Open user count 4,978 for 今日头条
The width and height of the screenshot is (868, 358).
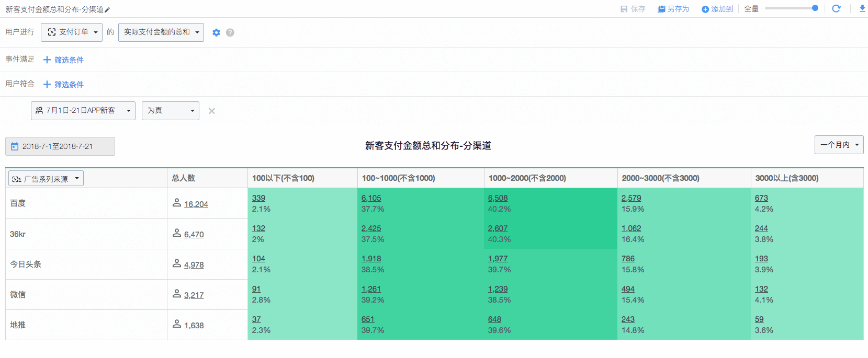194,265
